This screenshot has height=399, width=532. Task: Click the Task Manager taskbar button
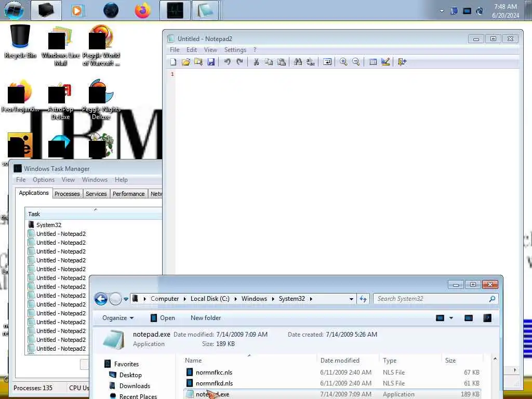click(x=175, y=10)
